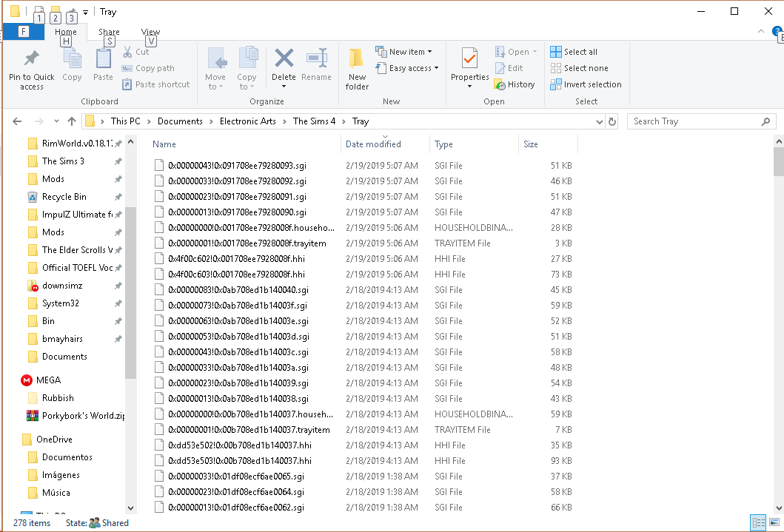Click Select all
The width and height of the screenshot is (784, 532).
[574, 52]
